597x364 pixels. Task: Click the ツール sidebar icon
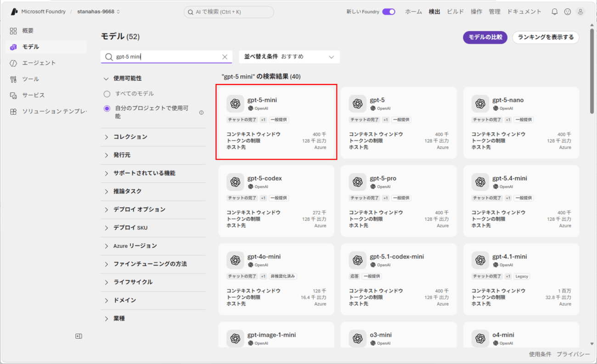coord(13,79)
